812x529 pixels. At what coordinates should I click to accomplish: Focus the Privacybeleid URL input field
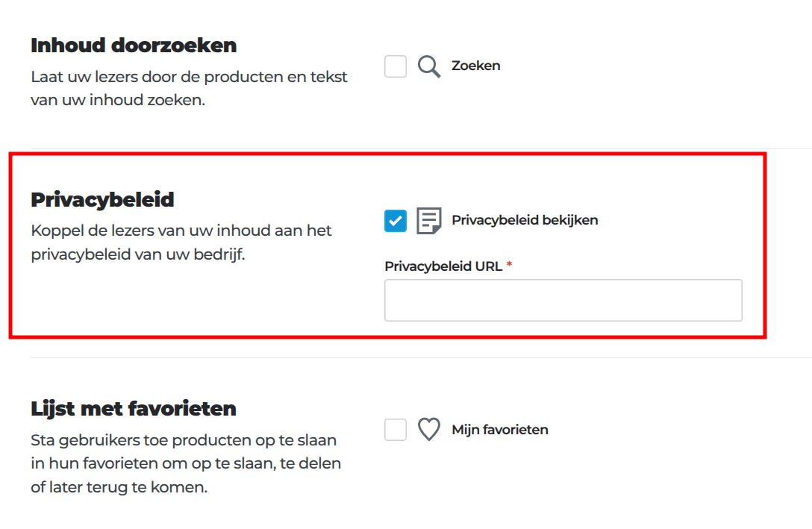(x=563, y=300)
